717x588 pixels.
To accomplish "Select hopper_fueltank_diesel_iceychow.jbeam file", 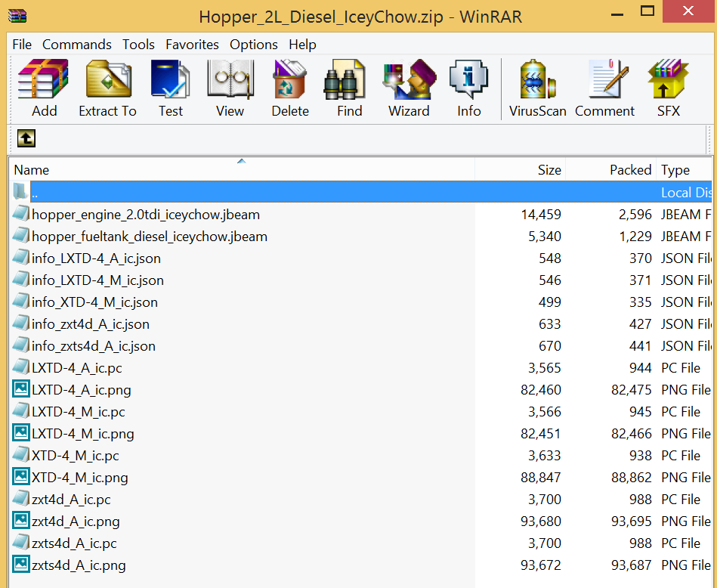I will pos(150,236).
